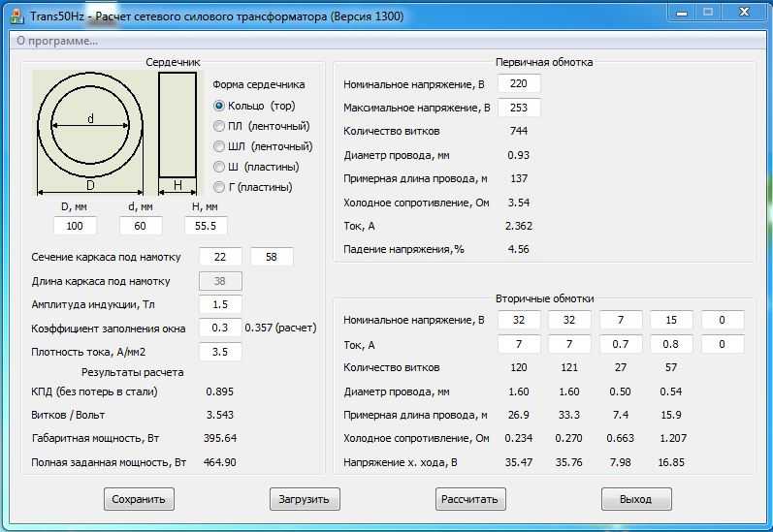Click the Амплитуда индукции field with 1.5
The image size is (773, 532).
(x=220, y=304)
